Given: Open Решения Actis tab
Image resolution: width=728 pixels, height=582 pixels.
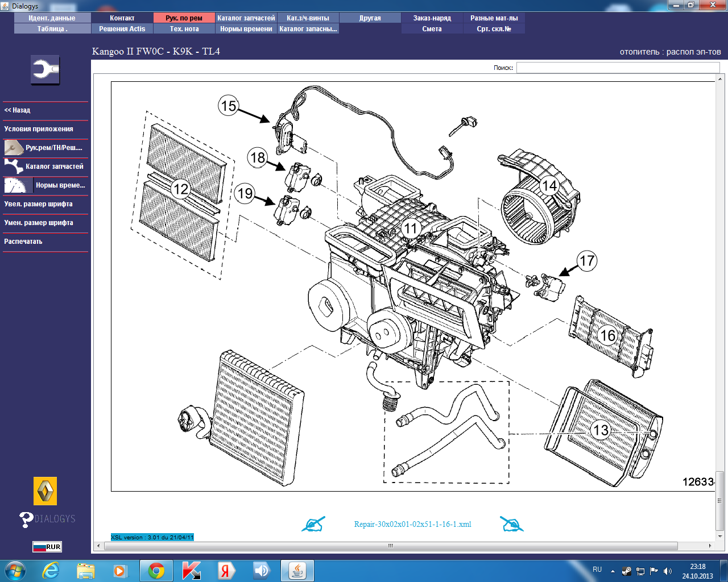Looking at the screenshot, I should (122, 29).
